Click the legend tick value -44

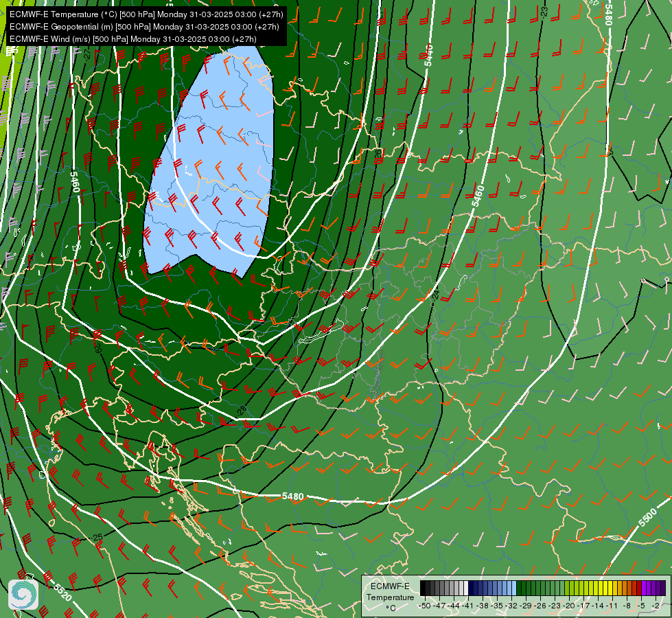coord(454,606)
